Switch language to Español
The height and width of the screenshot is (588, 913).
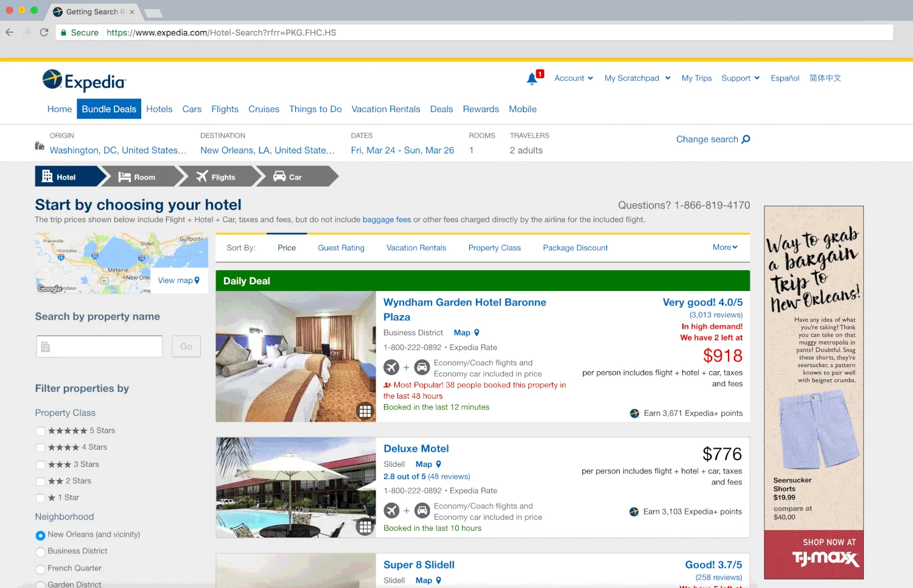(785, 78)
